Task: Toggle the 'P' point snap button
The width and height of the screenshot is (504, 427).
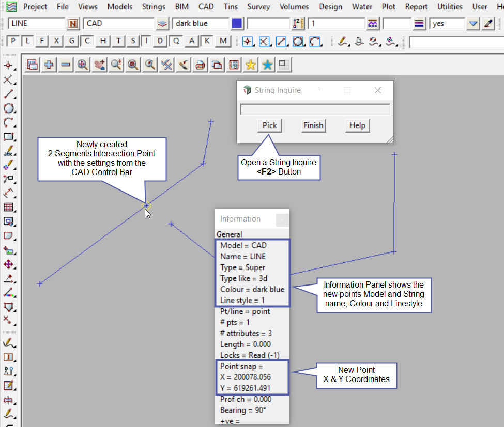Action: click(x=13, y=41)
